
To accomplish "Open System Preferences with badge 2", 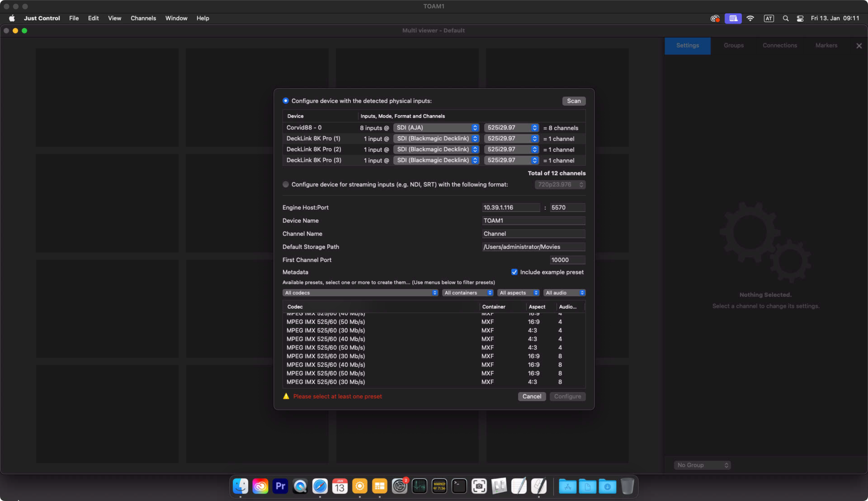I will pos(399,486).
